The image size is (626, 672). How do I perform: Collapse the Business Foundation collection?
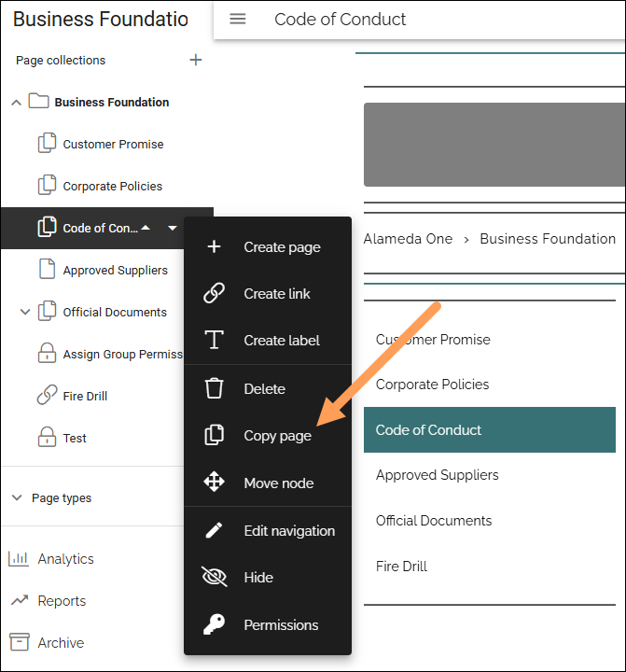coord(16,103)
